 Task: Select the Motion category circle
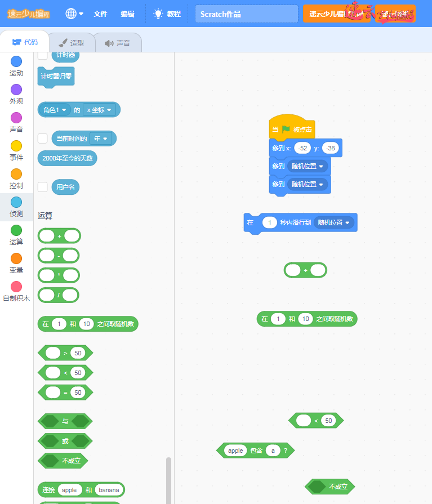pos(16,61)
